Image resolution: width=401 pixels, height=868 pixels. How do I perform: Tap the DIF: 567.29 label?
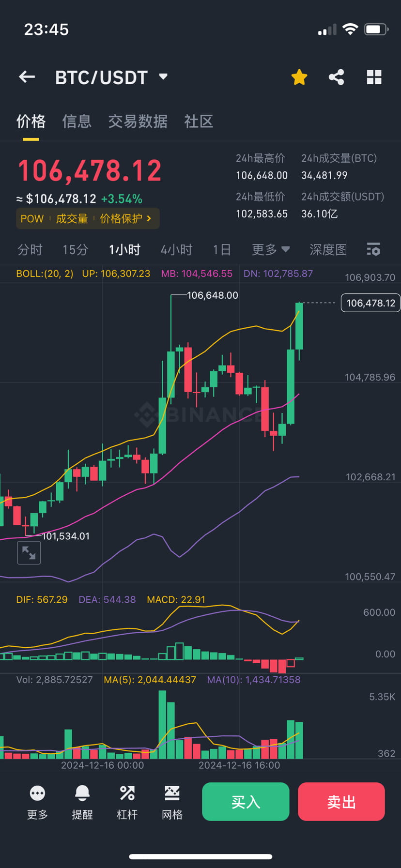coord(42,599)
